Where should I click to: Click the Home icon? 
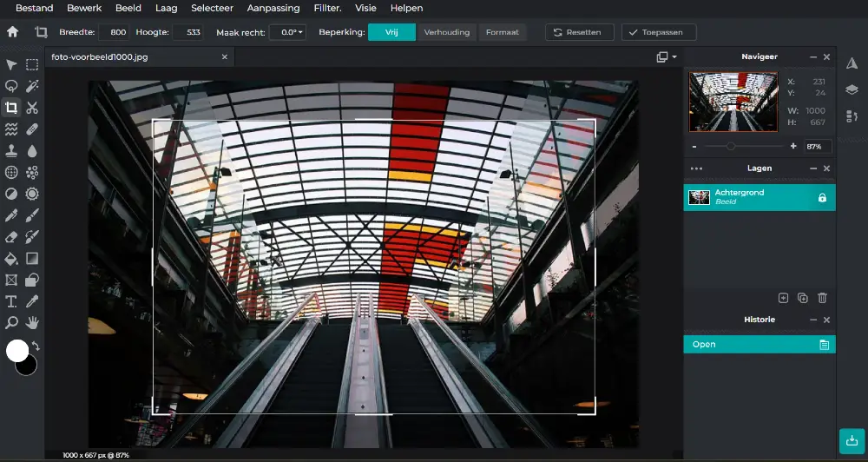point(12,32)
